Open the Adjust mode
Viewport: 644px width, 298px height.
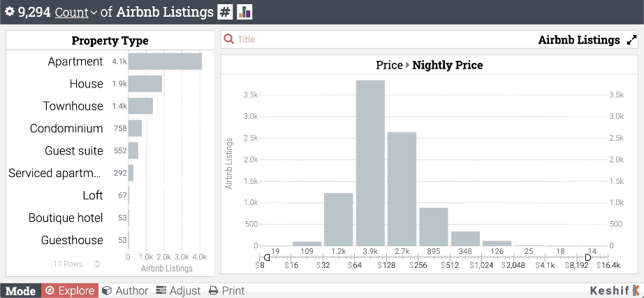pos(179,290)
